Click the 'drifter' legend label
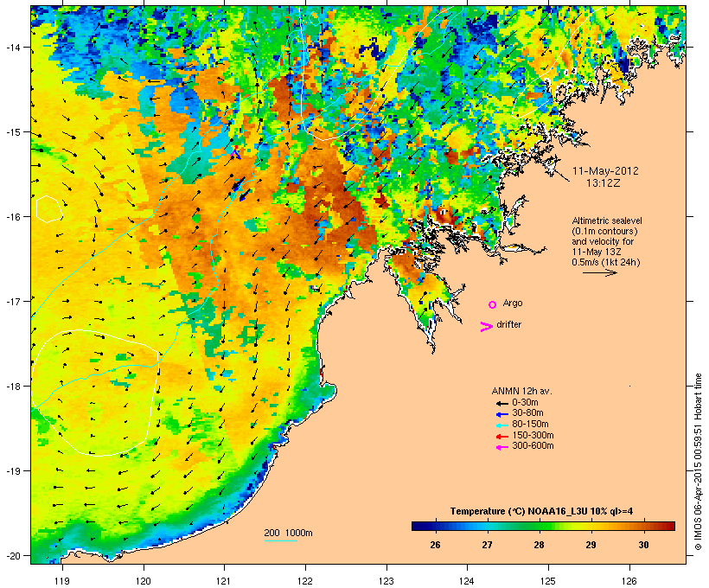 click(508, 324)
